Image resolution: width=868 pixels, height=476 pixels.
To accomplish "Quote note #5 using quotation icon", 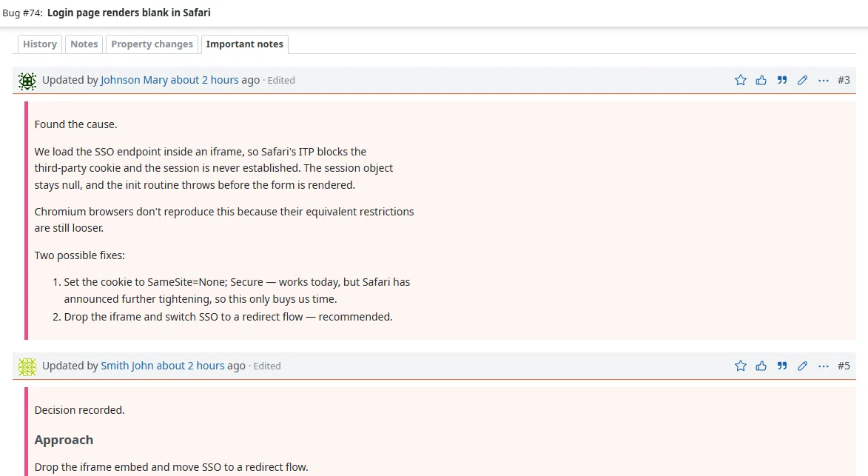I will pyautogui.click(x=781, y=366).
